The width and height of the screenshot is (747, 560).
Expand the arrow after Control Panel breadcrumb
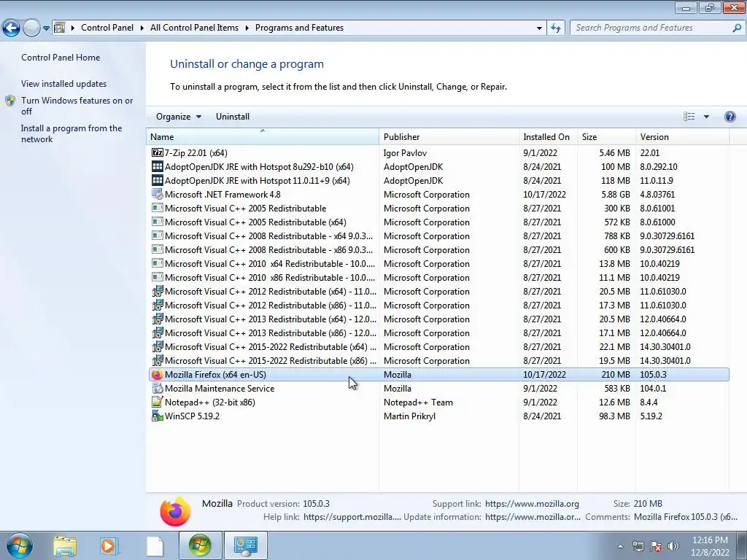tap(142, 28)
